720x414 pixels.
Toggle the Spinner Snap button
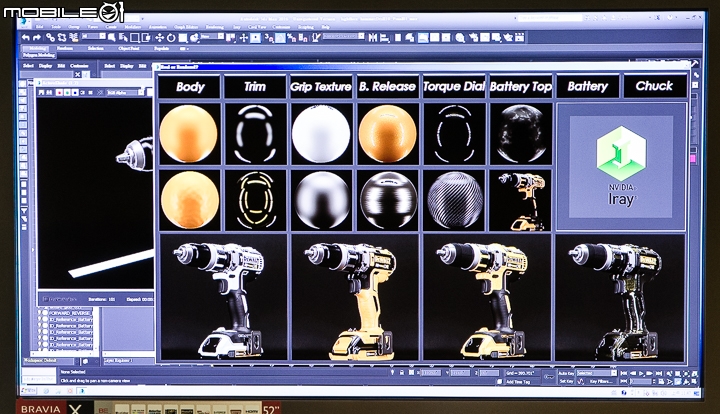tap(303, 38)
